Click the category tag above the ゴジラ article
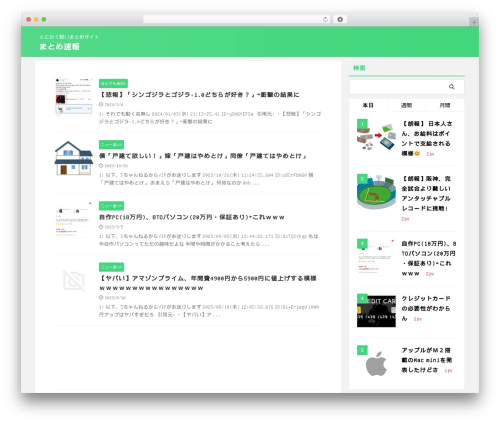The height and width of the screenshot is (423, 500). click(x=113, y=83)
